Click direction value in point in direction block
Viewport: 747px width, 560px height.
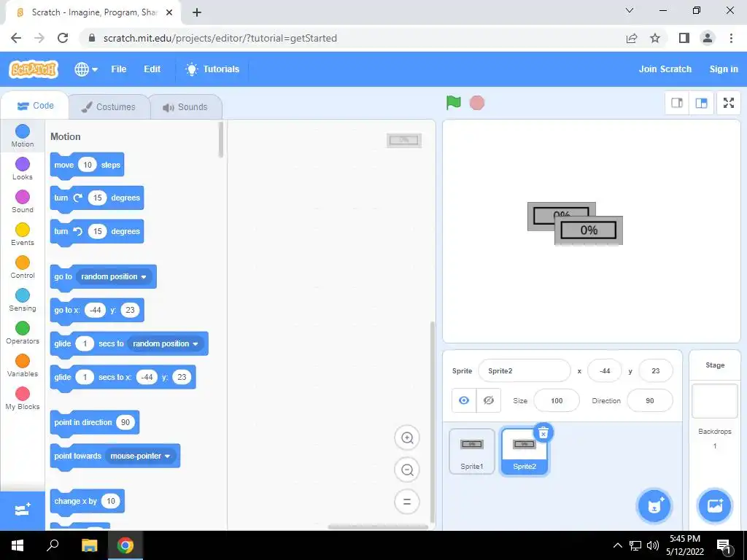pyautogui.click(x=125, y=422)
